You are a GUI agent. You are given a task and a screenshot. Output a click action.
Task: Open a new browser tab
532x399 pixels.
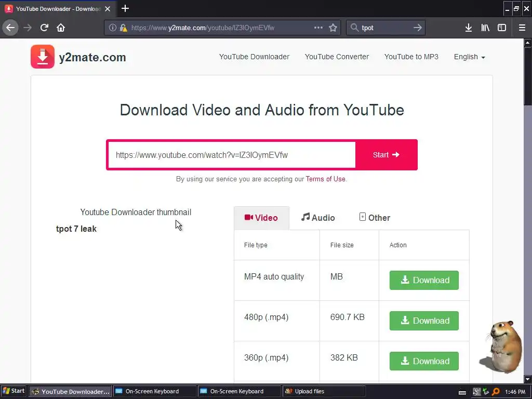125,8
